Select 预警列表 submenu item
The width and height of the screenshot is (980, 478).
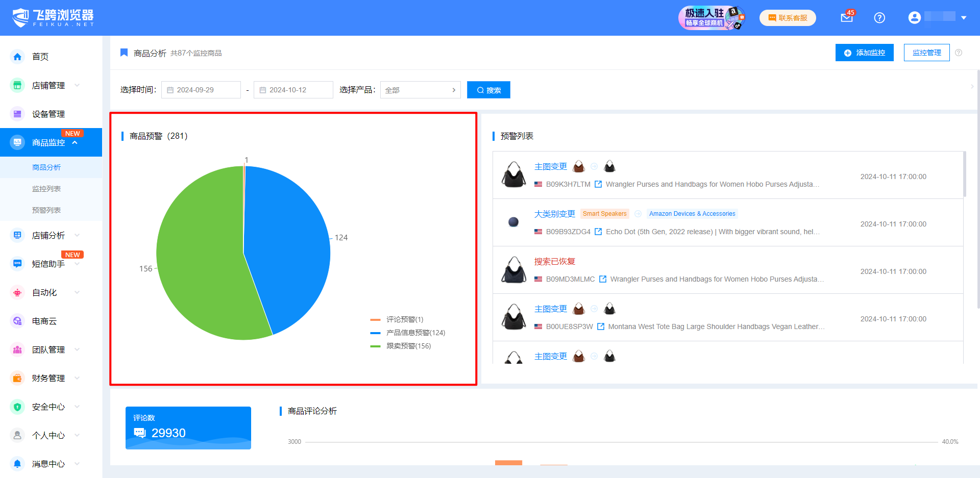click(x=46, y=210)
